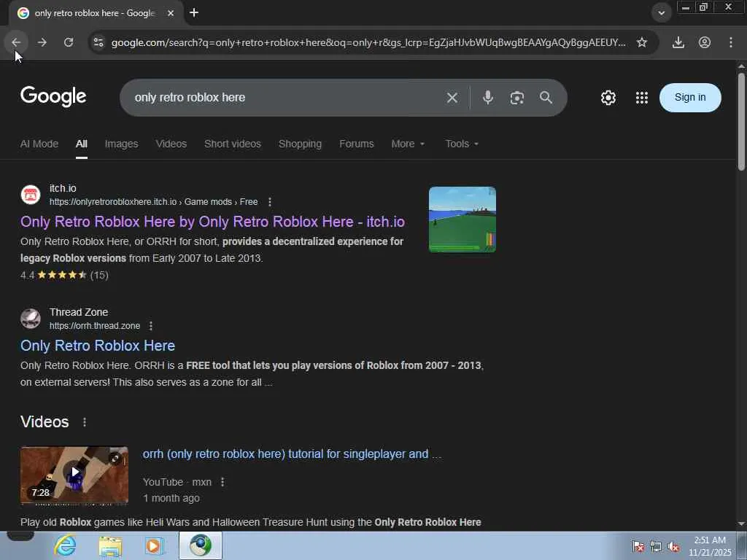The image size is (747, 560).
Task: Open the muted volume tray icon
Action: [673, 547]
